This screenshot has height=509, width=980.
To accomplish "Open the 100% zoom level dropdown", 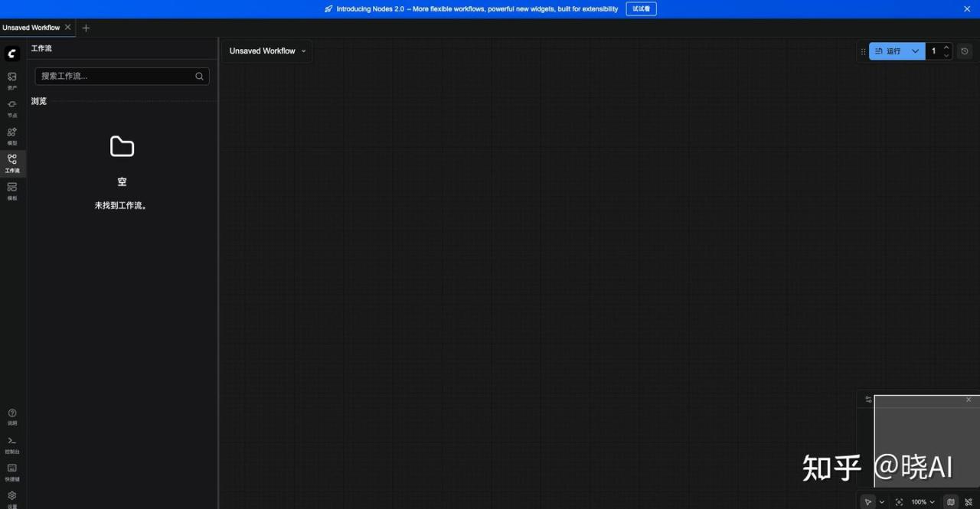I will point(923,502).
